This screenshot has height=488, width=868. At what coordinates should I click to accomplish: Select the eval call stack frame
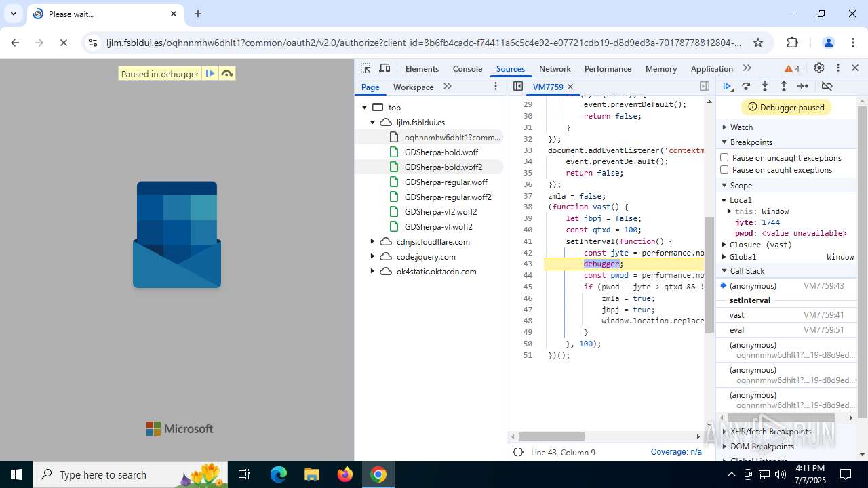(x=787, y=330)
